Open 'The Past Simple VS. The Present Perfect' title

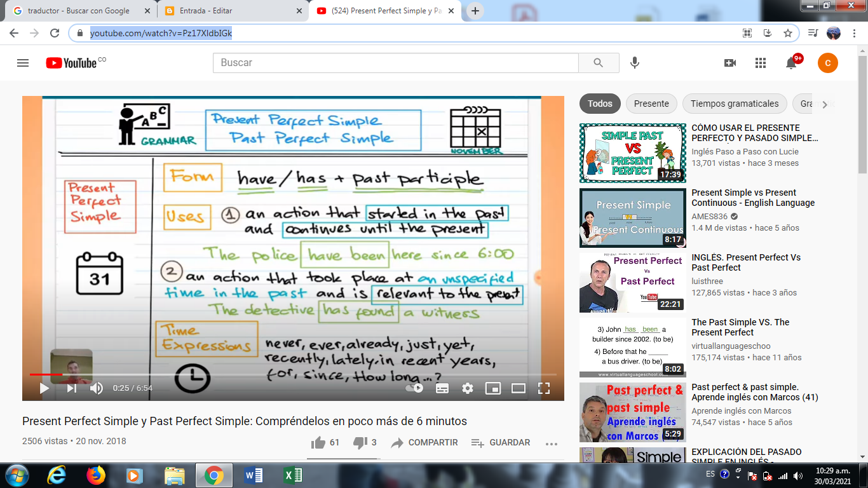[740, 327]
